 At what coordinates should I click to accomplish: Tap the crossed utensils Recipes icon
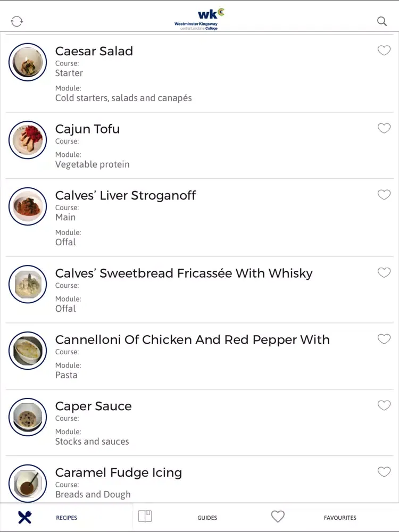click(25, 517)
